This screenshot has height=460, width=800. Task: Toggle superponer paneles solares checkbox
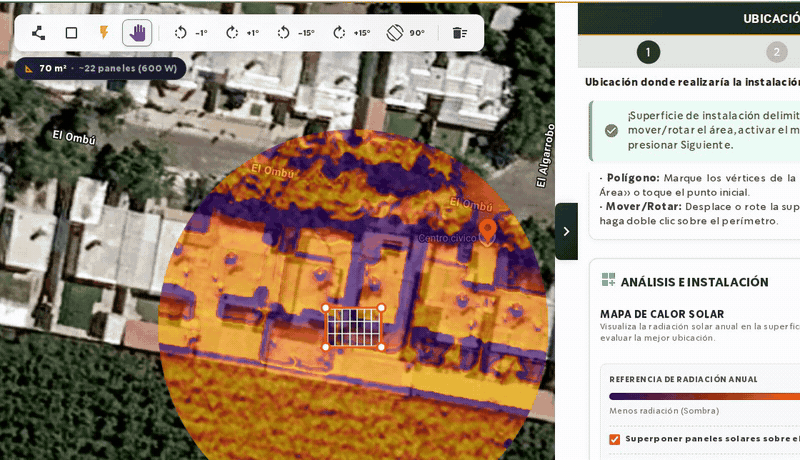(614, 439)
